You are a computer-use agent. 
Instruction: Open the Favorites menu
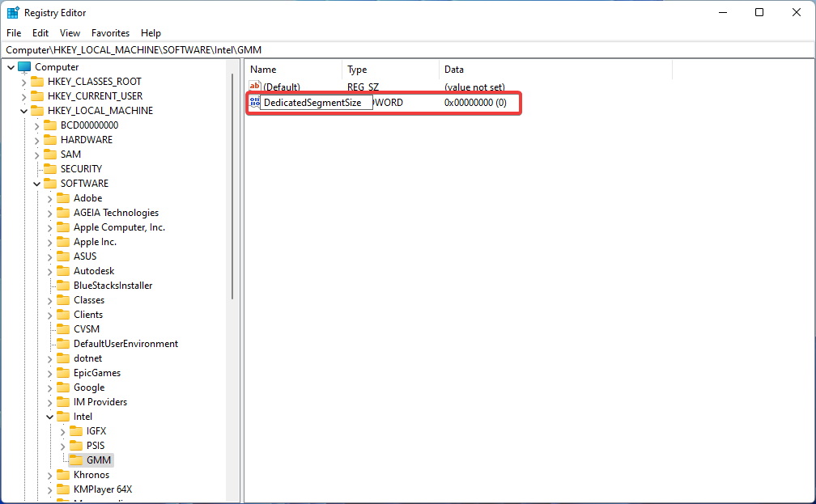(110, 33)
